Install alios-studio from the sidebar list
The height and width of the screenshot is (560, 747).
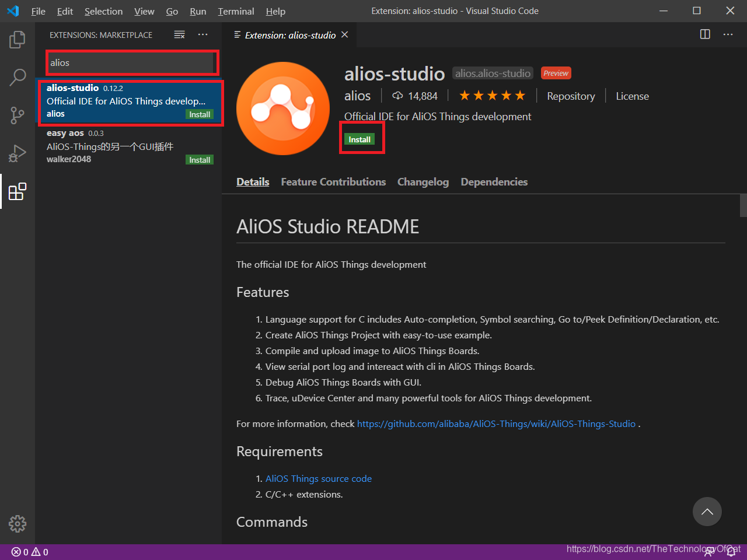(200, 114)
